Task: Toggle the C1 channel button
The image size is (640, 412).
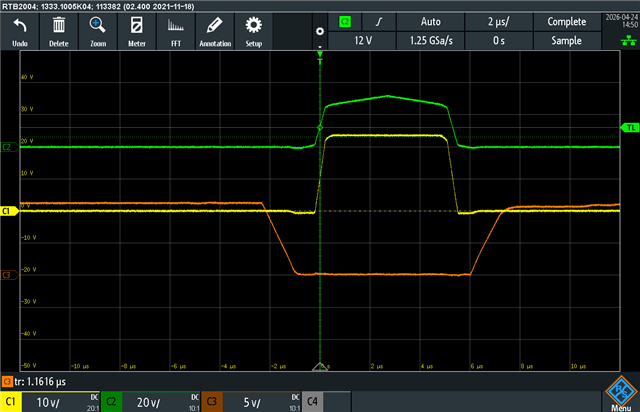Action: click(11, 402)
